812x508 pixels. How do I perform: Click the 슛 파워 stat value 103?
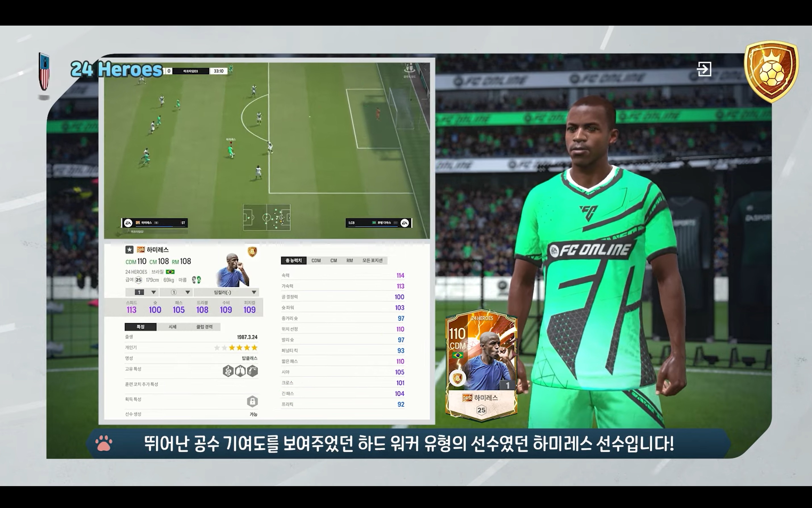[x=400, y=308]
